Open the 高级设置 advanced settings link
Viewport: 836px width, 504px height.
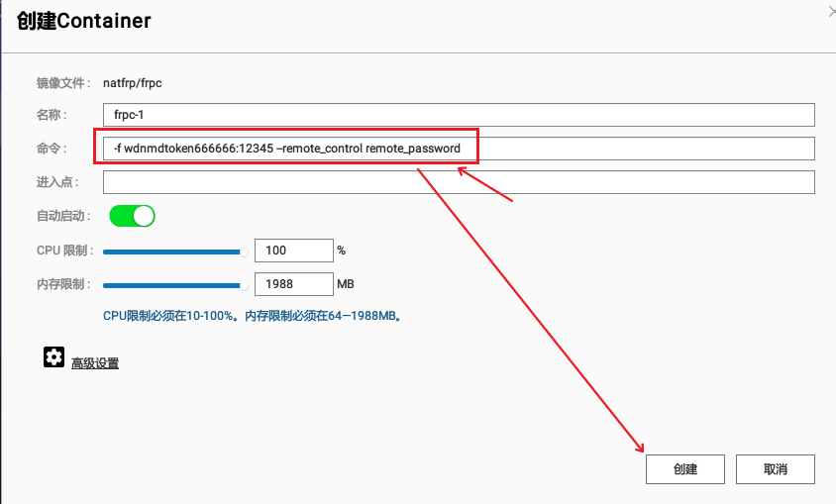95,363
